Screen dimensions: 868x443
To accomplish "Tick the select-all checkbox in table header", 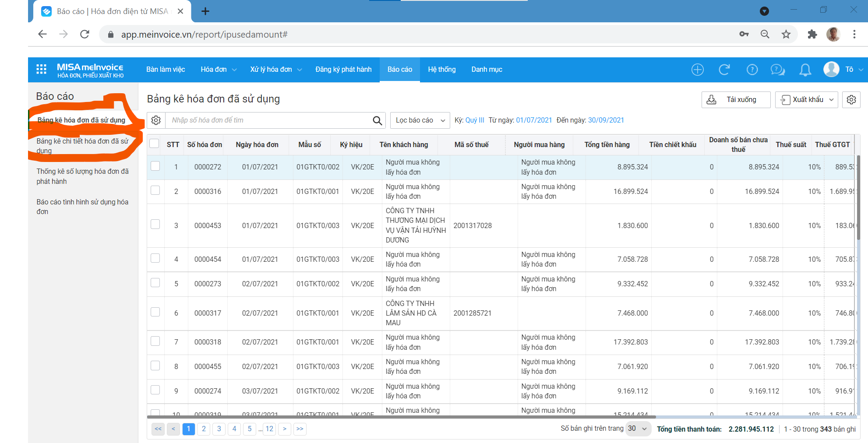I will [154, 144].
